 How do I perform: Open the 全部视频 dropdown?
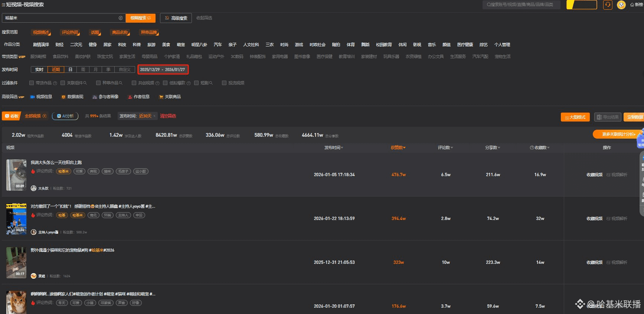36,116
